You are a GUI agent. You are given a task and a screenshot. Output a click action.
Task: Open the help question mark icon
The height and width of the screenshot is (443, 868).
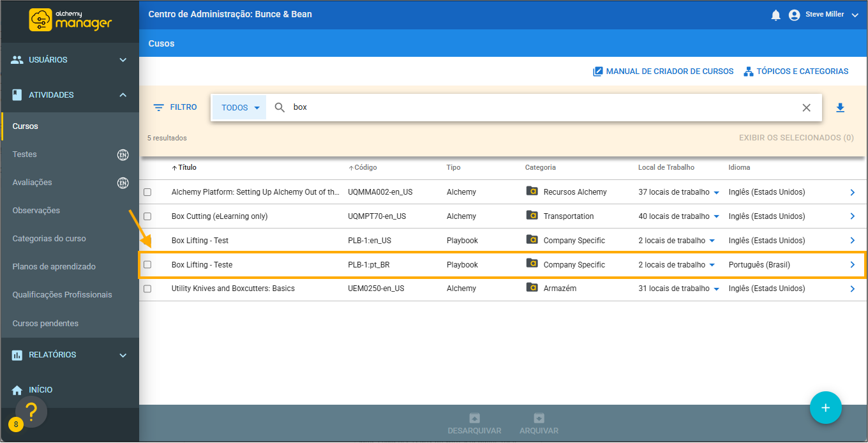click(31, 412)
